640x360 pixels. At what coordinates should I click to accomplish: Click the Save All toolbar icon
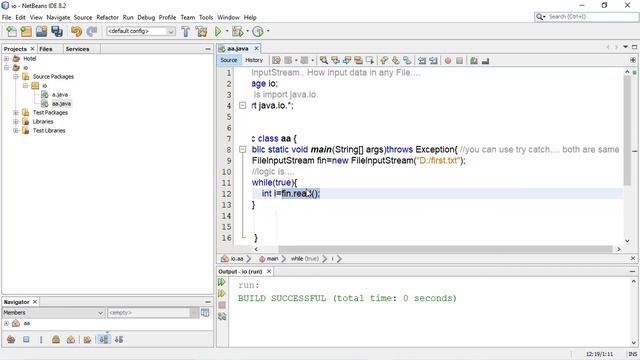click(57, 31)
